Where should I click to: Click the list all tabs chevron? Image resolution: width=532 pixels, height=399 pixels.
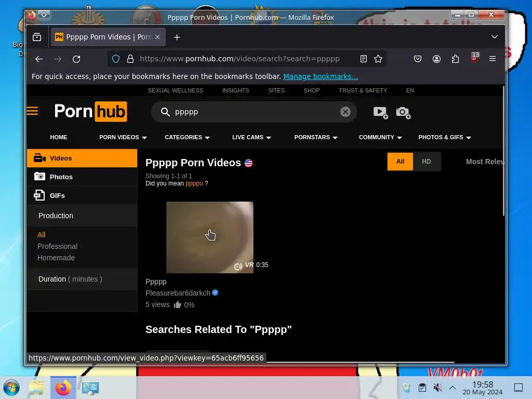coord(495,37)
